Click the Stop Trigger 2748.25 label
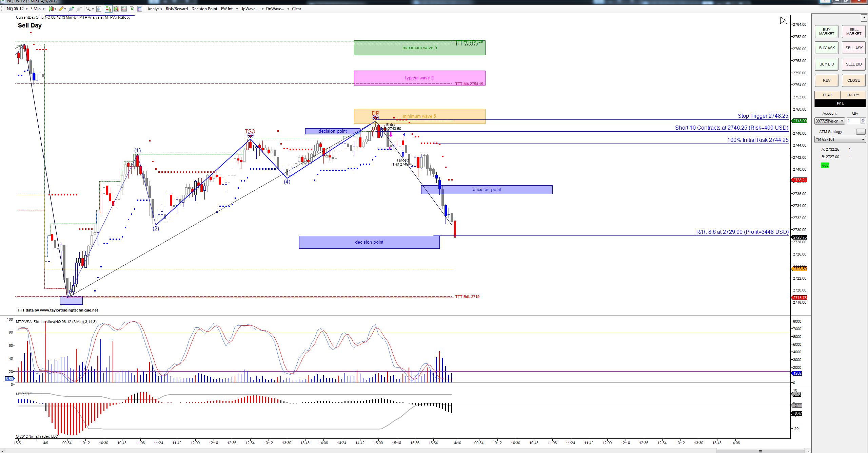 pos(763,116)
